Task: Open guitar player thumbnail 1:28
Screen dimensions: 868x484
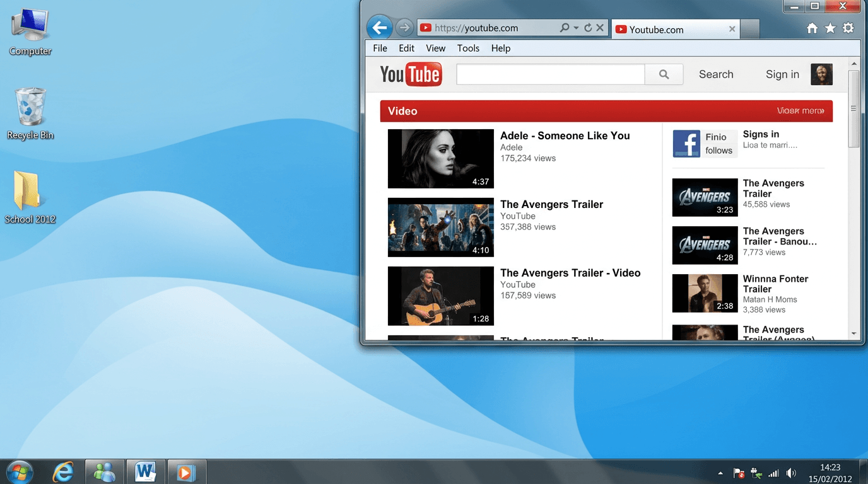Action: pos(441,296)
